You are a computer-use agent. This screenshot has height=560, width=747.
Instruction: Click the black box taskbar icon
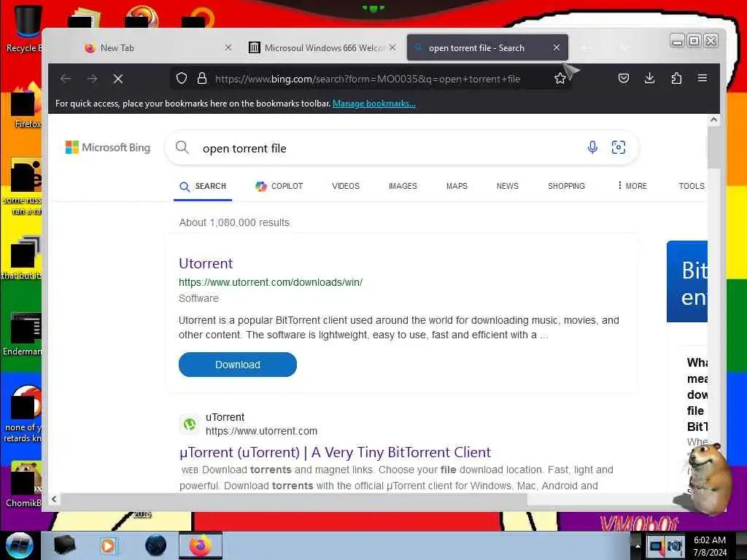pos(64,545)
